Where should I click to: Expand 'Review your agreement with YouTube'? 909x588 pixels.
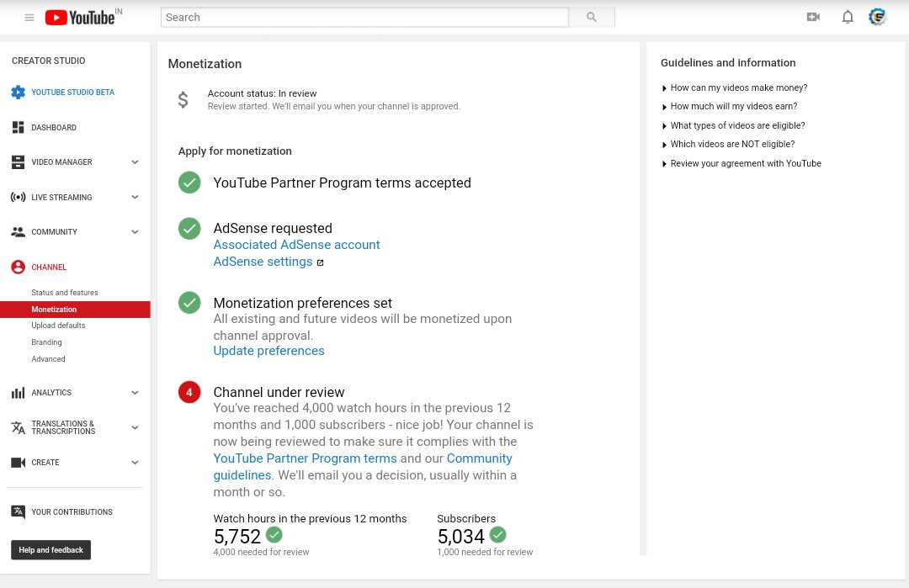(741, 163)
